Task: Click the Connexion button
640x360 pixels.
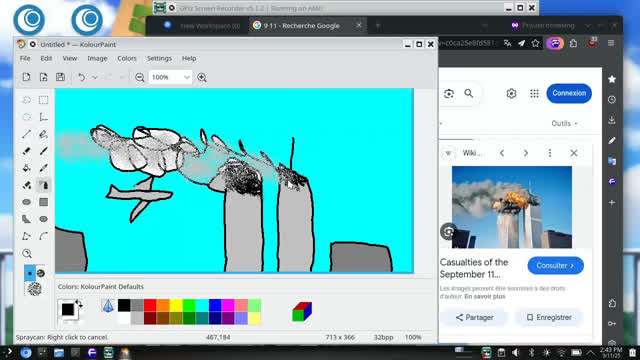Action: (x=569, y=93)
